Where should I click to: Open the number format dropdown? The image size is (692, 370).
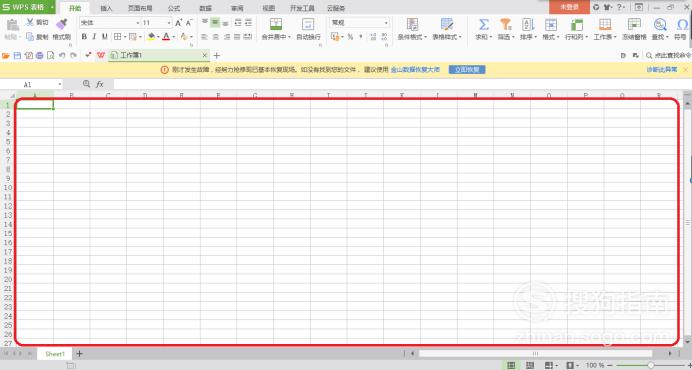(x=386, y=23)
